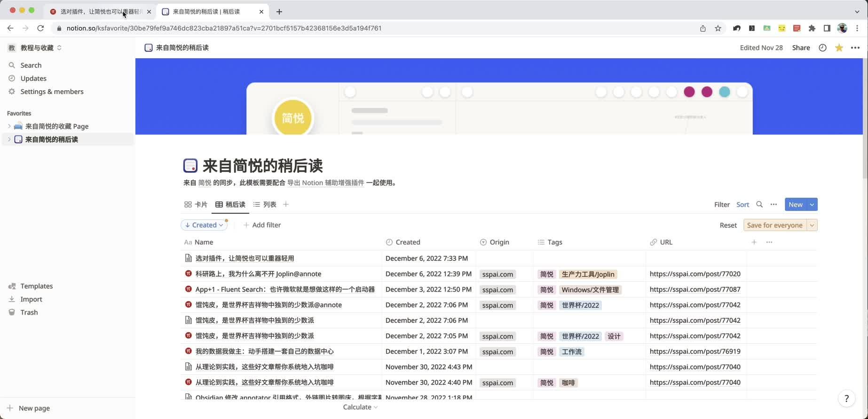
Task: Click Save for everyone button
Action: (x=775, y=225)
